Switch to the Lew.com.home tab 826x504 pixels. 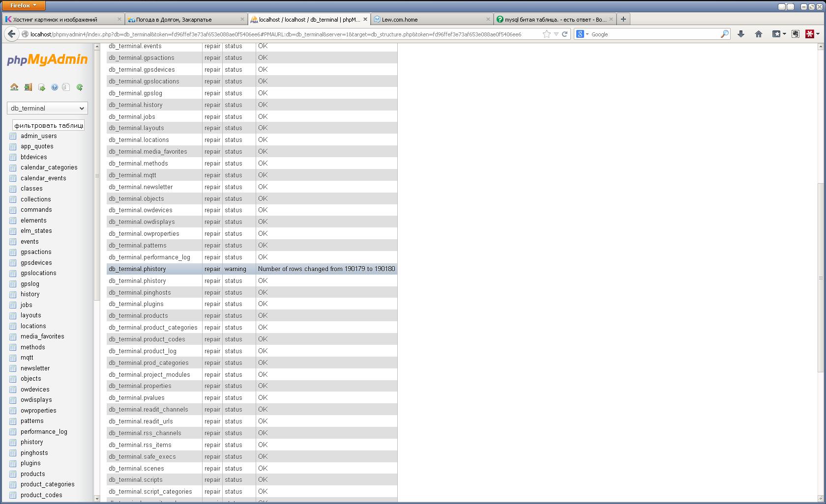point(431,20)
